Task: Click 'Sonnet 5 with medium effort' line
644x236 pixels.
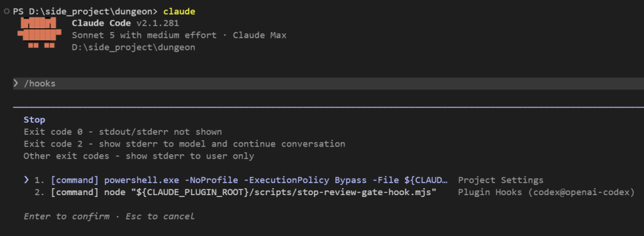Action: point(179,35)
